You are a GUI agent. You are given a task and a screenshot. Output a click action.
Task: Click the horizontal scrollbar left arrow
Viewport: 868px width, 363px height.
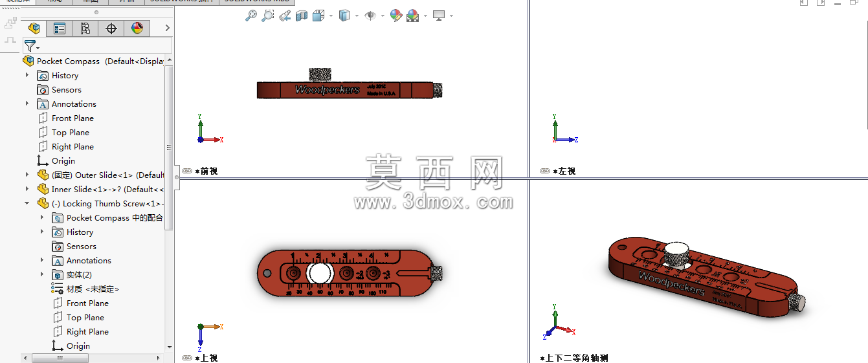click(25, 358)
